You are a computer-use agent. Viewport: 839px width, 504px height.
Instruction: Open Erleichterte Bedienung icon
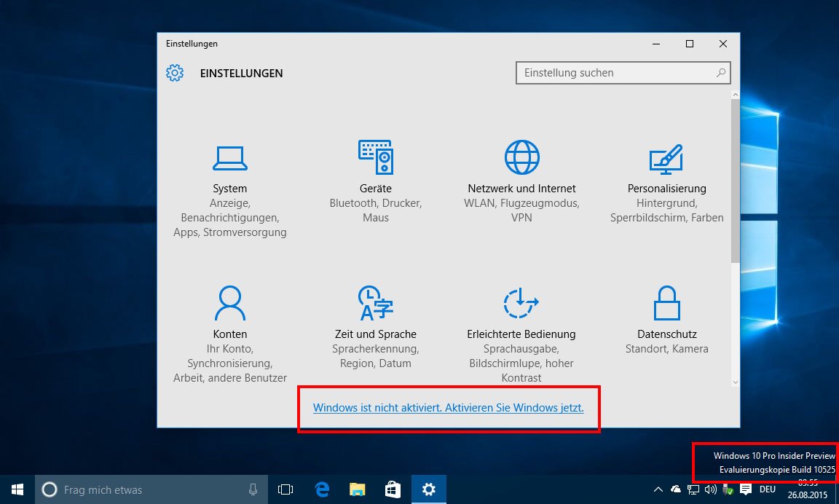pyautogui.click(x=521, y=303)
